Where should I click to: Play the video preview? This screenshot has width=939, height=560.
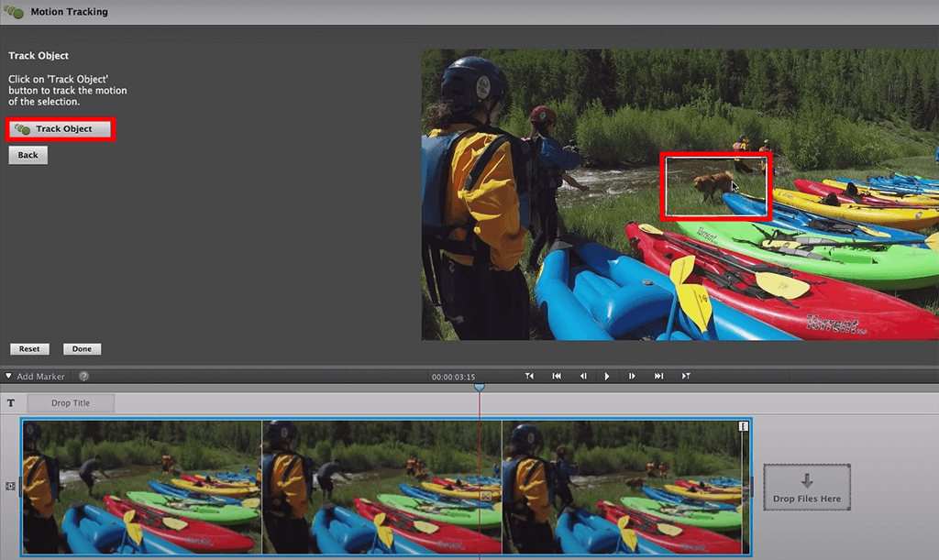[x=607, y=377]
